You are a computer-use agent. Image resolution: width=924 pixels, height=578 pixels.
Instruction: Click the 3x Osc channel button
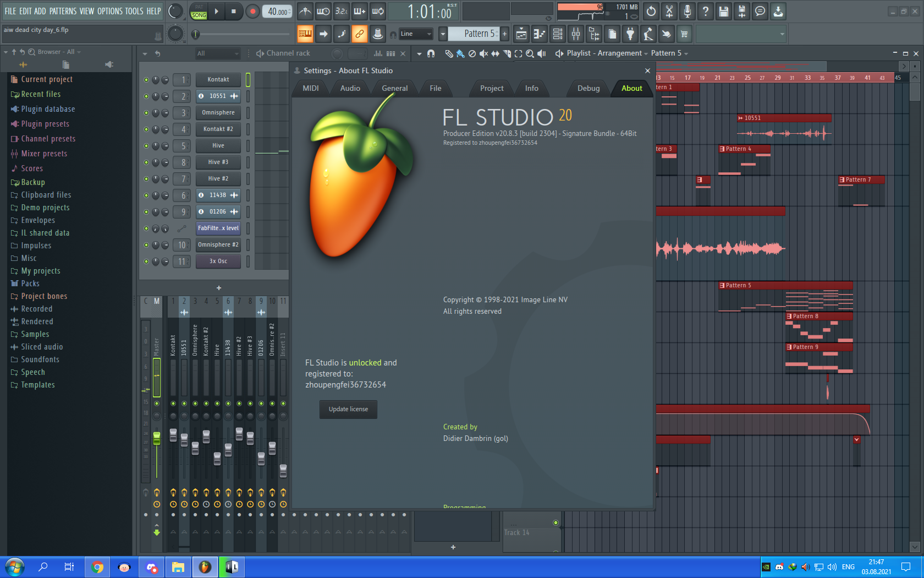(x=218, y=261)
